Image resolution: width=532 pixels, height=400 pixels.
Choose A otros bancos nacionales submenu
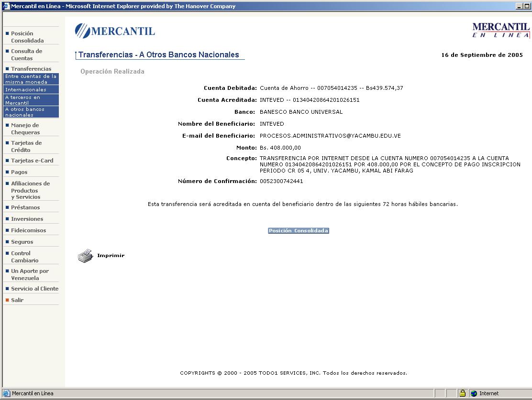31,112
